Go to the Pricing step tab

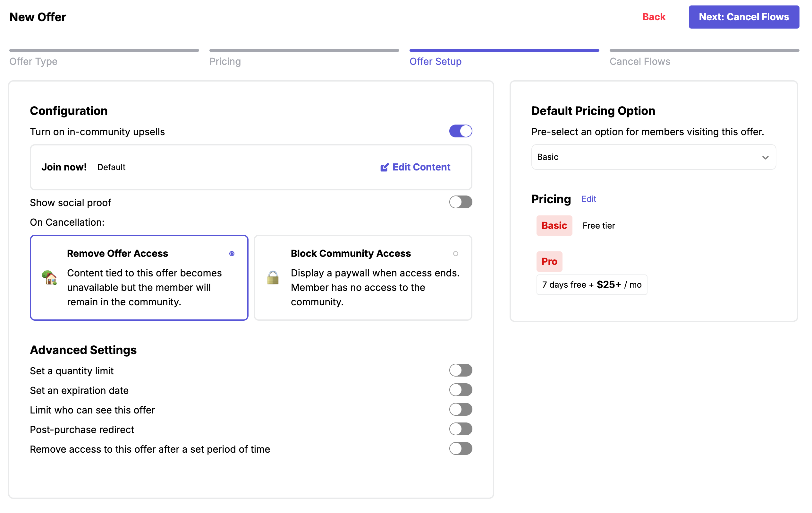225,61
